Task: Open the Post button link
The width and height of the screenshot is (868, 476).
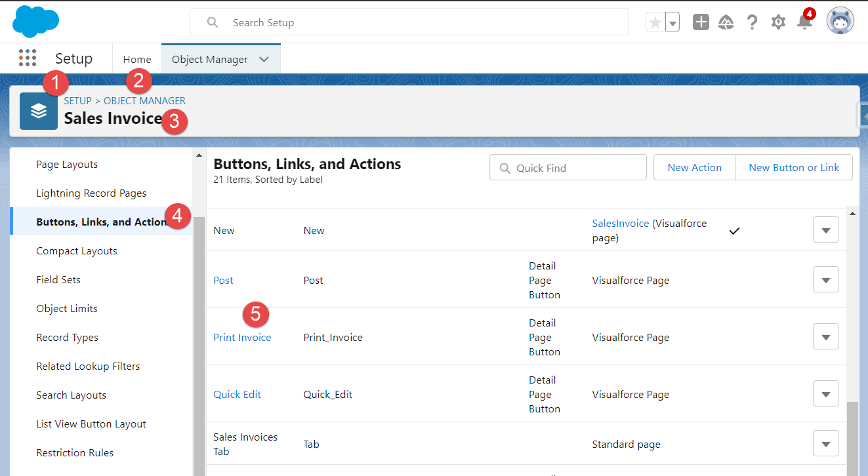Action: click(x=223, y=280)
